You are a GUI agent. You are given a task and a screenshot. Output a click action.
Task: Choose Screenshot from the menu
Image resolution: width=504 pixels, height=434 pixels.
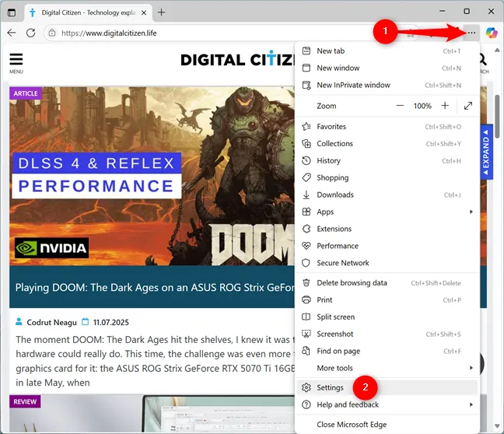coord(387,334)
